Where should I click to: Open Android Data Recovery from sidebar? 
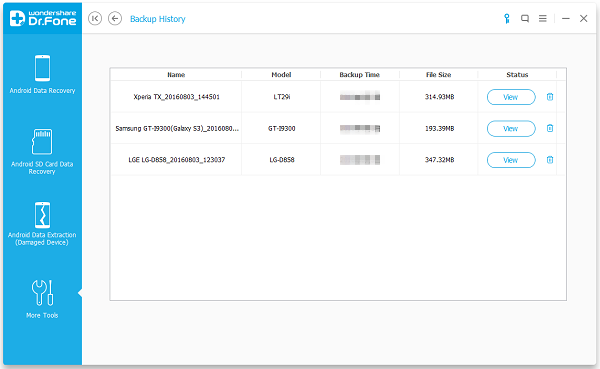tap(42, 74)
